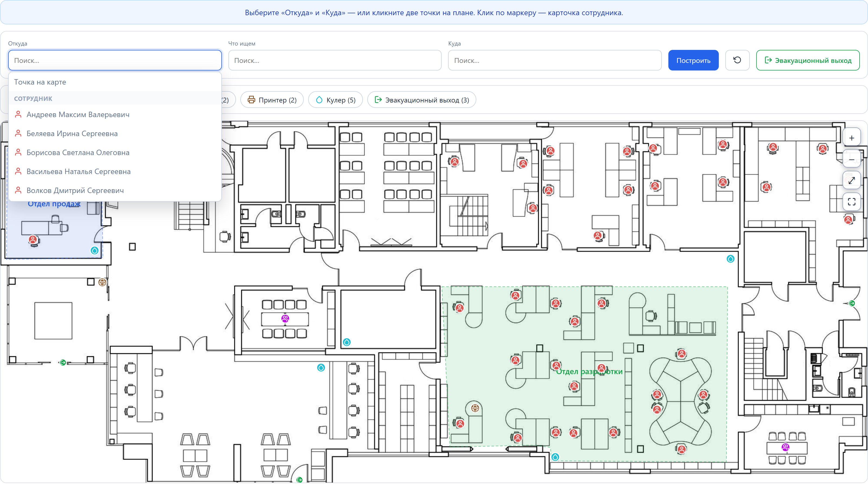Click the Эвакуационный выход green button
This screenshot has height=488, width=868.
click(x=808, y=60)
